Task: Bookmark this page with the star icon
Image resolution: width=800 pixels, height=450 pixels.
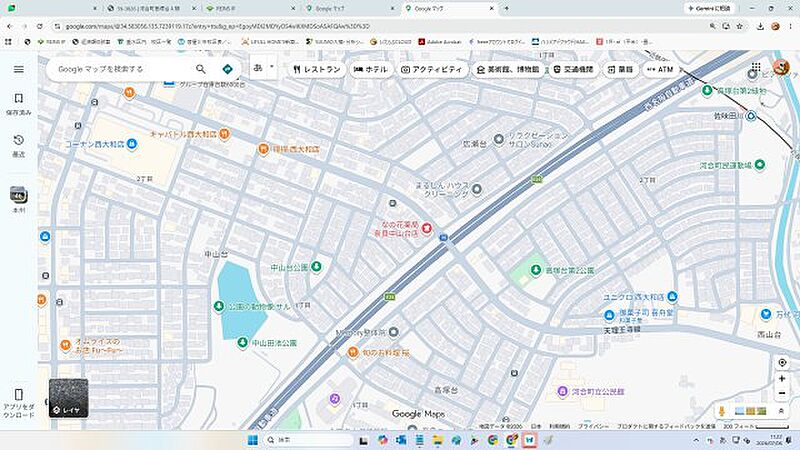Action: pyautogui.click(x=739, y=26)
